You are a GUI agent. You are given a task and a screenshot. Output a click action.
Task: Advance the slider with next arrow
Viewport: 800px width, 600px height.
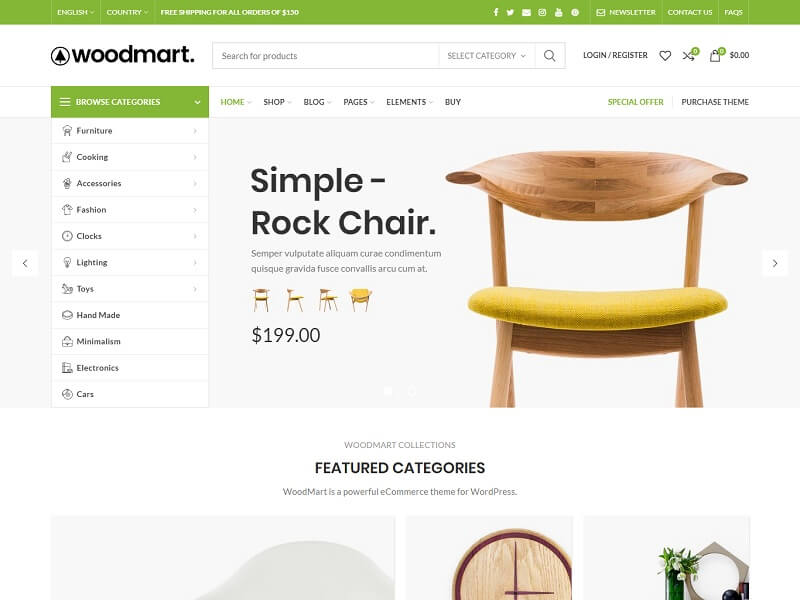point(774,263)
